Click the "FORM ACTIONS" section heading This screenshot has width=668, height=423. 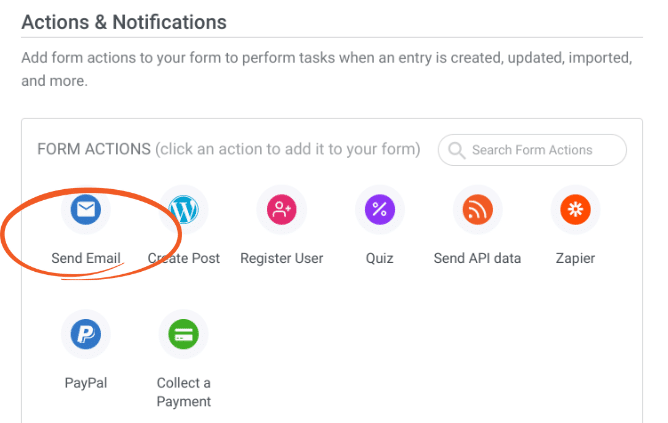click(x=94, y=149)
